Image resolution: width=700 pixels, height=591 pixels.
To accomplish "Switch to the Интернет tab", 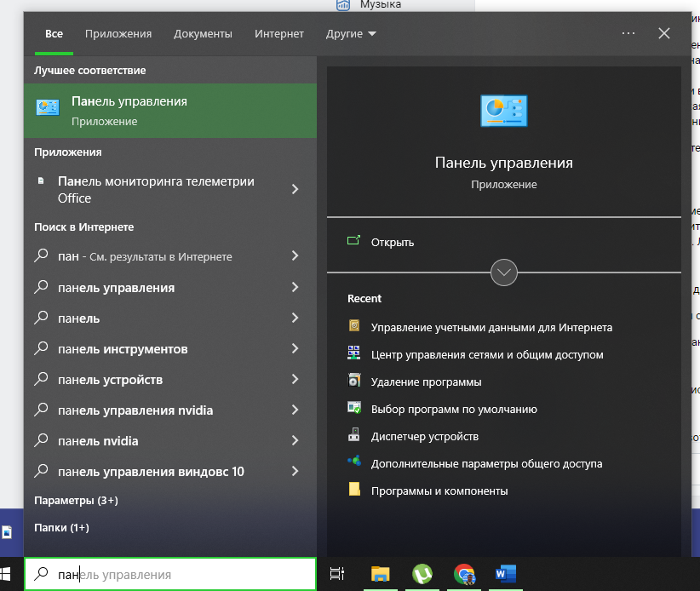I will pyautogui.click(x=279, y=34).
